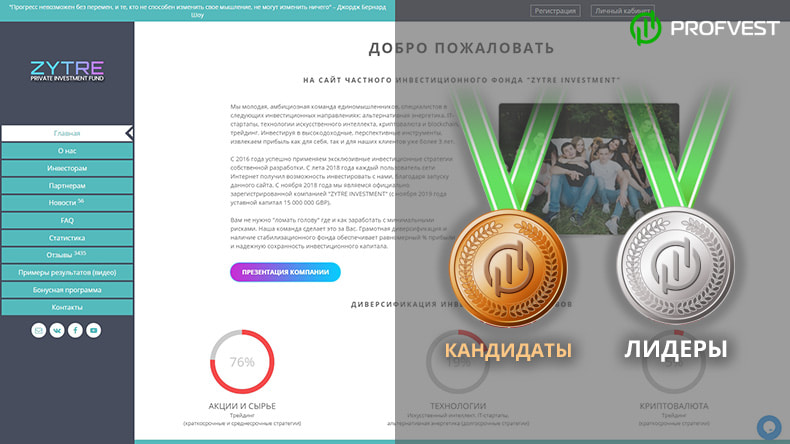This screenshot has width=790, height=444.
Task: Open the FAQ menu item
Action: click(67, 220)
